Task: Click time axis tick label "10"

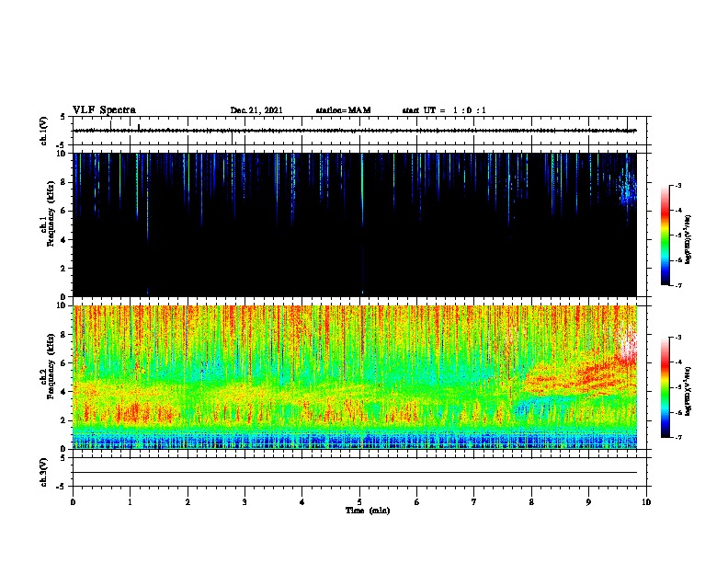Action: pyautogui.click(x=646, y=502)
